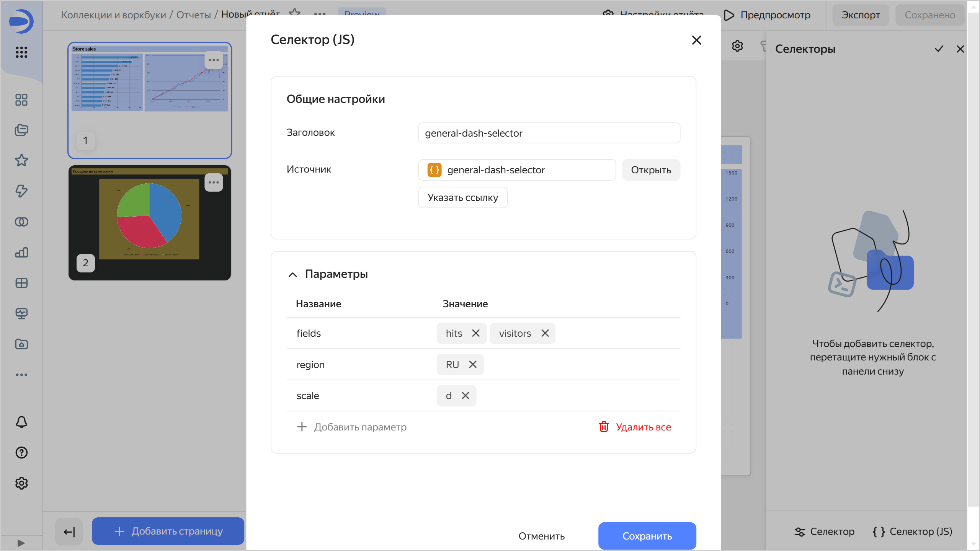980x551 pixels.
Task: Open options menu on page 2 thumbnail
Action: 214,183
